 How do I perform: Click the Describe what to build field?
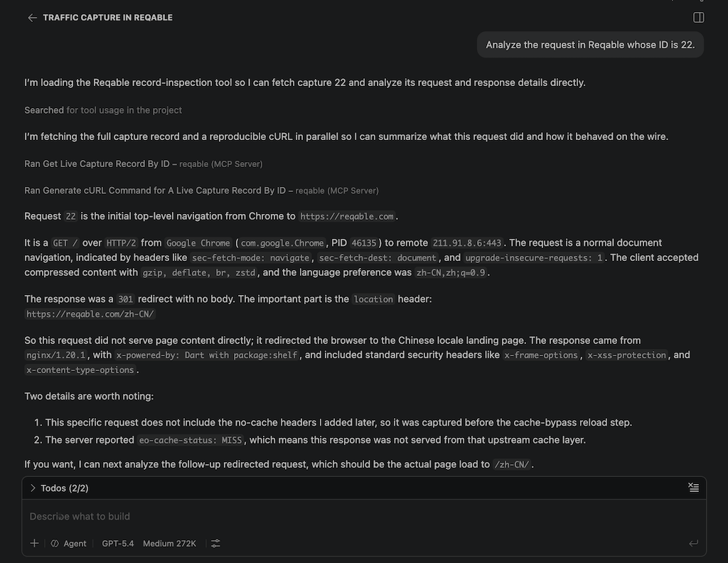(364, 516)
